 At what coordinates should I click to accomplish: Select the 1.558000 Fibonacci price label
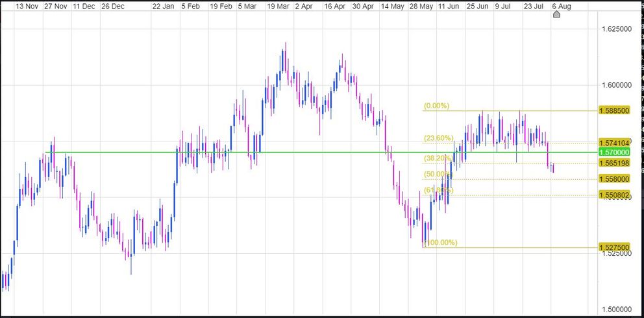click(614, 179)
